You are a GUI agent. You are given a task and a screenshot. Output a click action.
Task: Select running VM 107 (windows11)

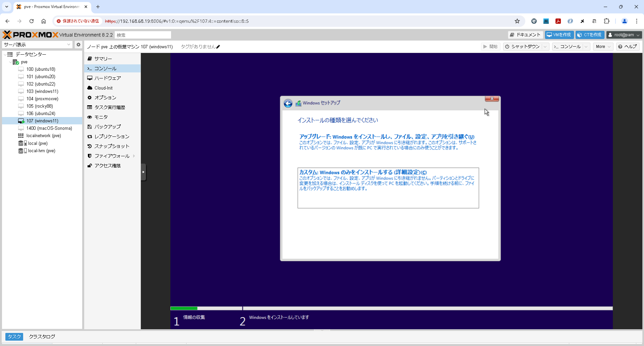42,121
